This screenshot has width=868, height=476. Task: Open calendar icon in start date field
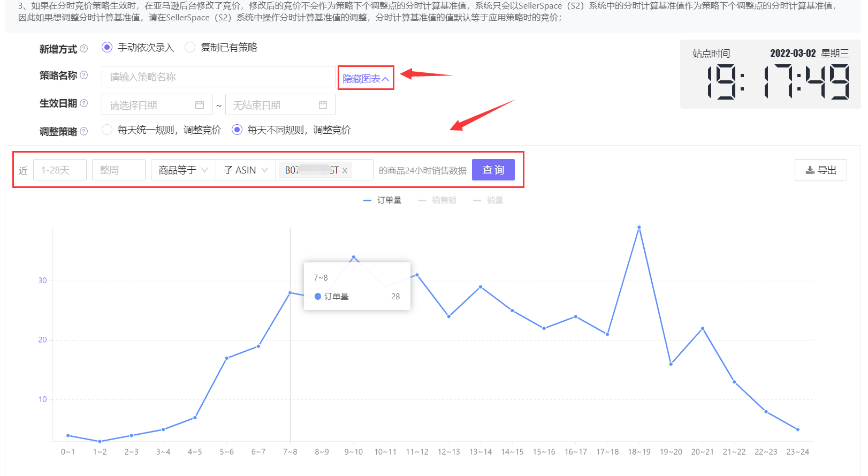pos(200,105)
